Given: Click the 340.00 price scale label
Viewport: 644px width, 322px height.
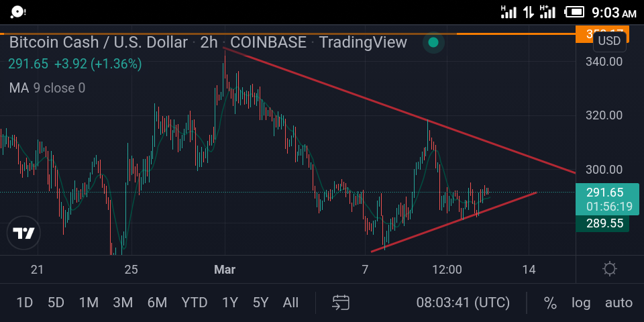Looking at the screenshot, I should click(x=604, y=62).
